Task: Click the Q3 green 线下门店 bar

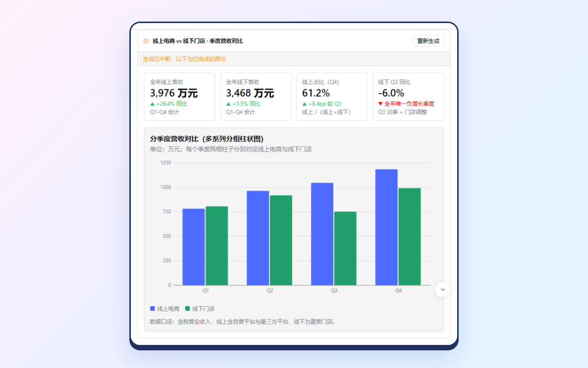Action: tap(345, 248)
